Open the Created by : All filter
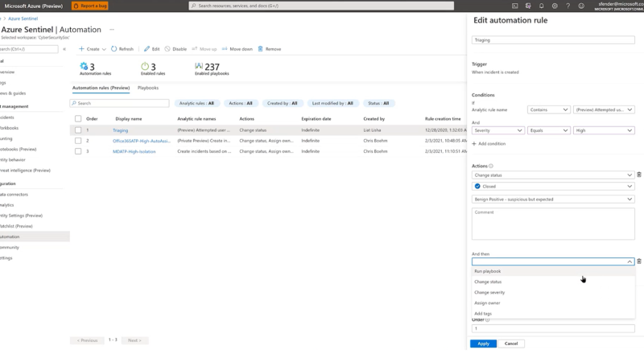Viewport: 644px width, 358px height. (x=283, y=104)
